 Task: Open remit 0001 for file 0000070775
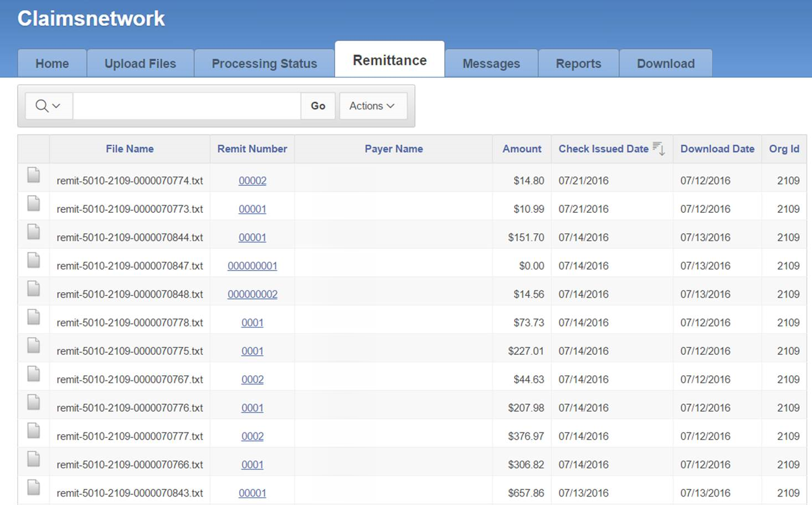[253, 351]
